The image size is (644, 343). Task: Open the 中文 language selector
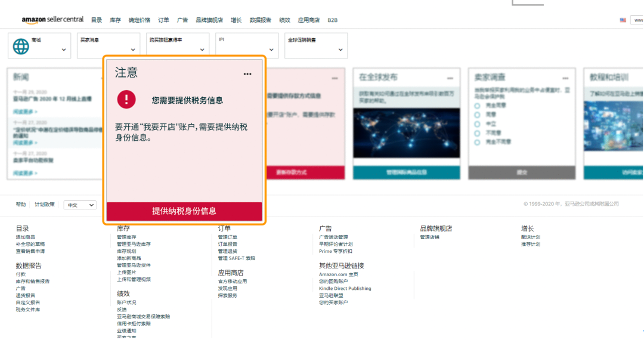pyautogui.click(x=80, y=205)
